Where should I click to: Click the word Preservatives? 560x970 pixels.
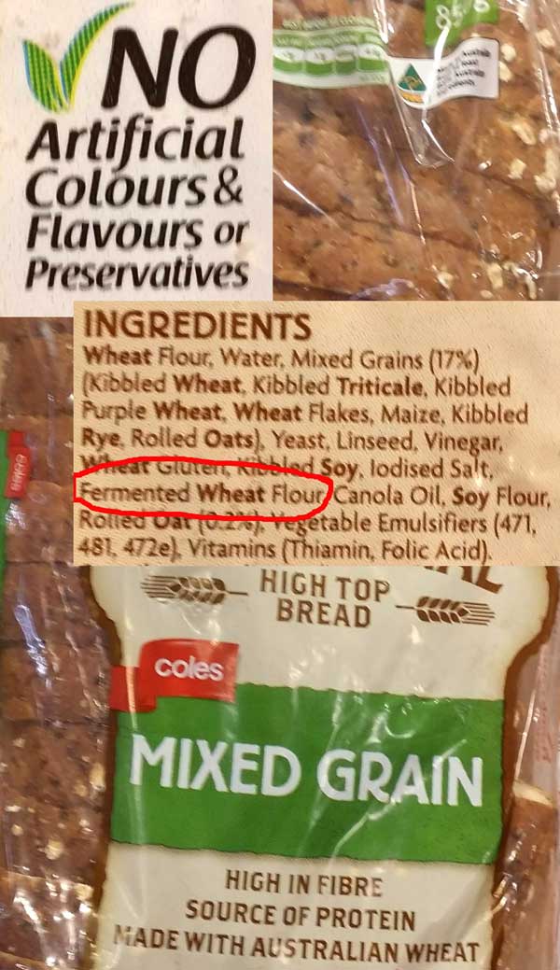pyautogui.click(x=138, y=274)
